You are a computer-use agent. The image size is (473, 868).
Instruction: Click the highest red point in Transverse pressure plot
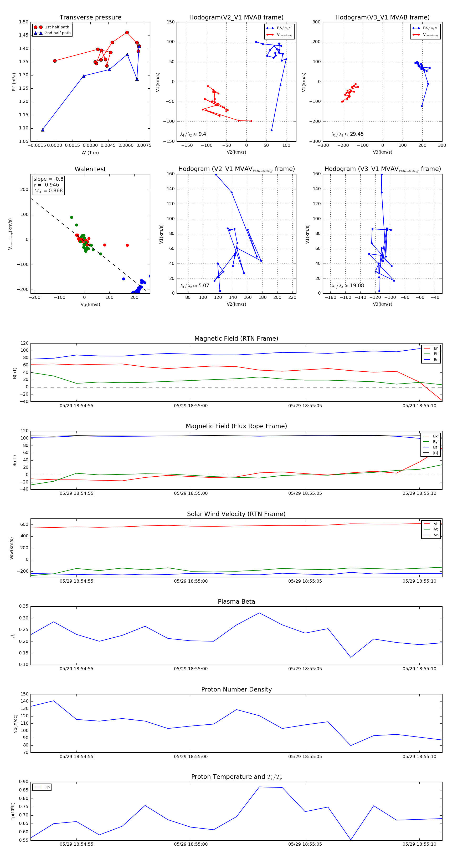tap(127, 33)
